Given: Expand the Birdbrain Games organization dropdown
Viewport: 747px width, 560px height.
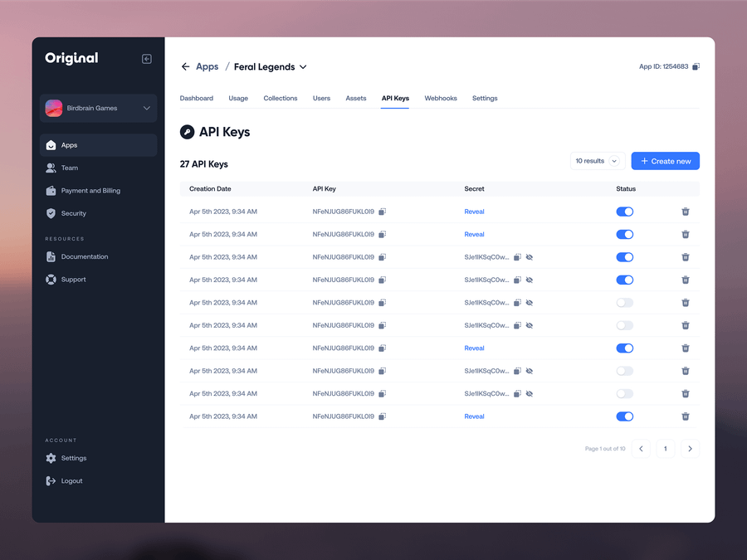Looking at the screenshot, I should [147, 109].
